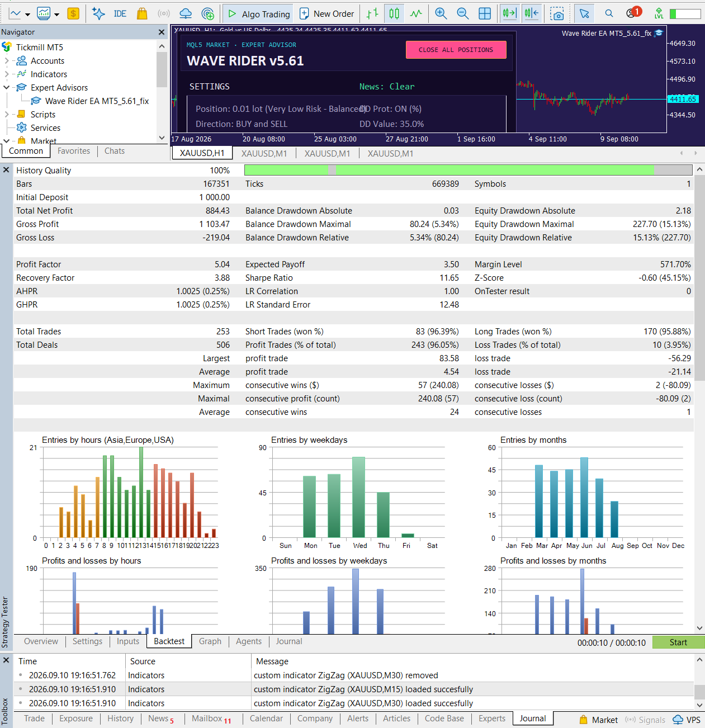Click the connection level meter bar
705x728 pixels.
point(685,13)
